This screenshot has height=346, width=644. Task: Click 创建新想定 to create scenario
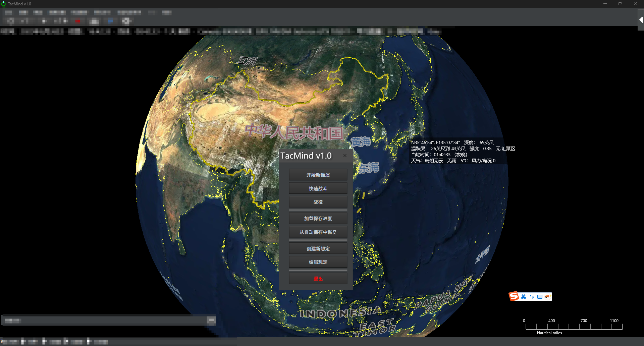[318, 248]
